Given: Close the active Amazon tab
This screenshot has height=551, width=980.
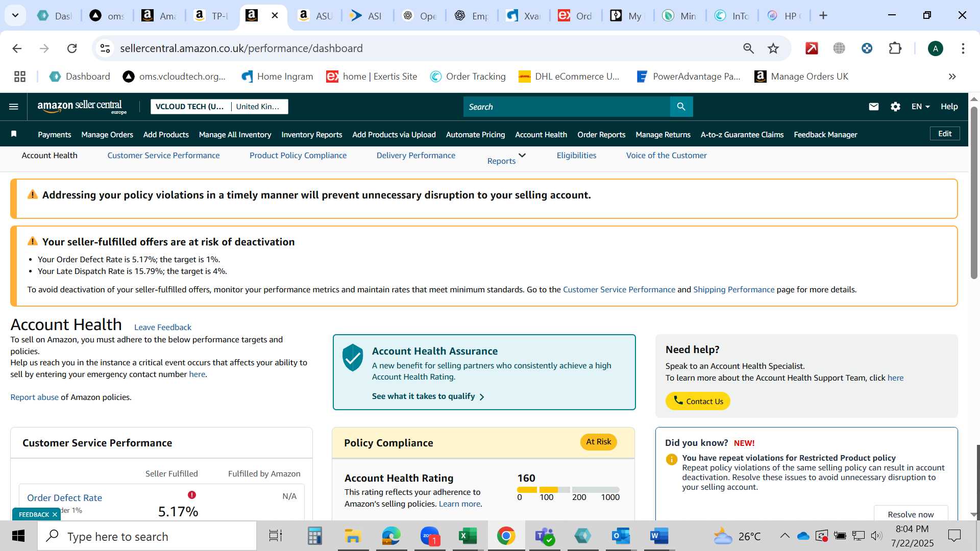Looking at the screenshot, I should click(x=275, y=16).
